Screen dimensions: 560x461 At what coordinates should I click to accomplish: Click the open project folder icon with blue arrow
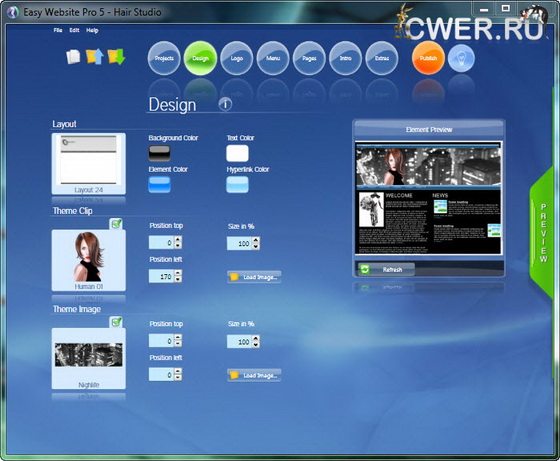pyautogui.click(x=95, y=56)
